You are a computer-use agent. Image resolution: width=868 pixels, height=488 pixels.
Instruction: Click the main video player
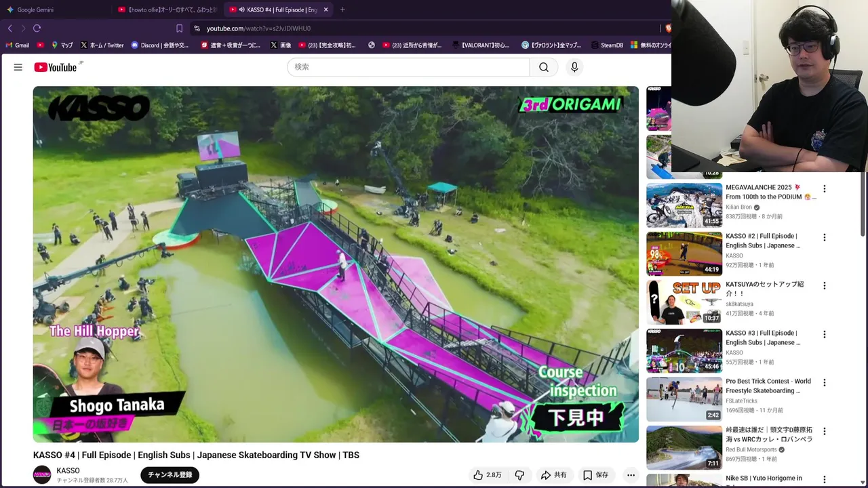pos(336,264)
